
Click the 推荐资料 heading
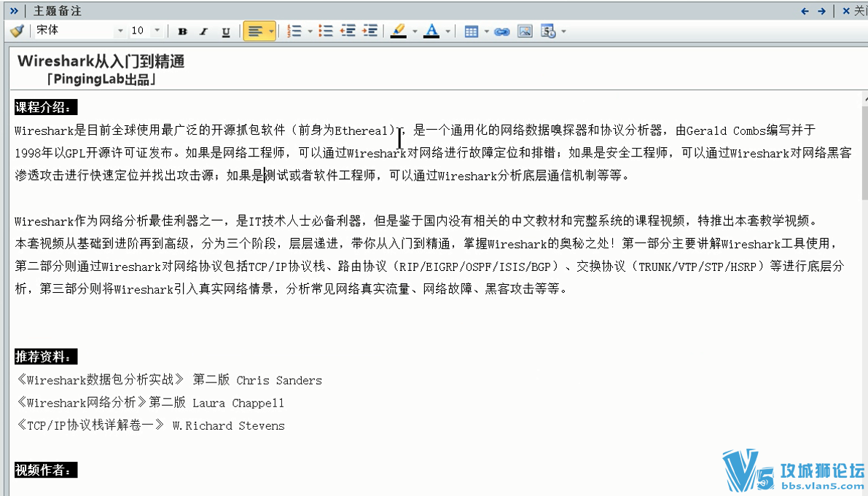click(45, 357)
